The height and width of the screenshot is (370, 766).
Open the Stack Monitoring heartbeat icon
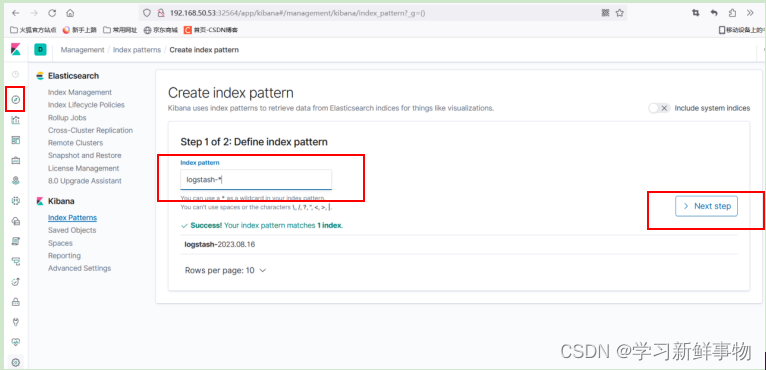(16, 342)
